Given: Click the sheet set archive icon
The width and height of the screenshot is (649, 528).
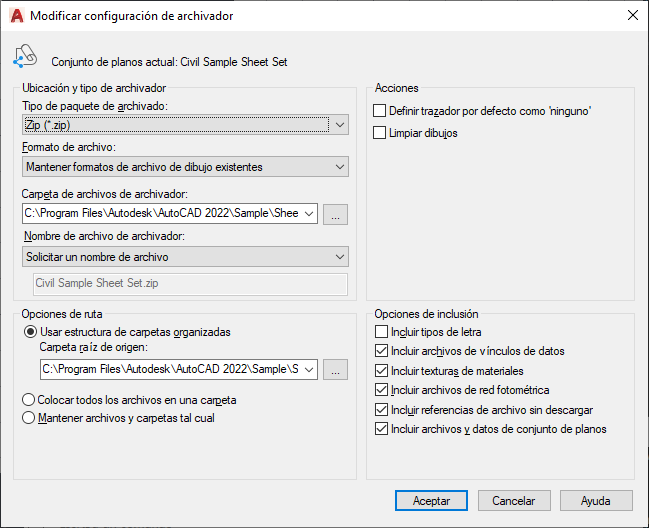Looking at the screenshot, I should 25,56.
